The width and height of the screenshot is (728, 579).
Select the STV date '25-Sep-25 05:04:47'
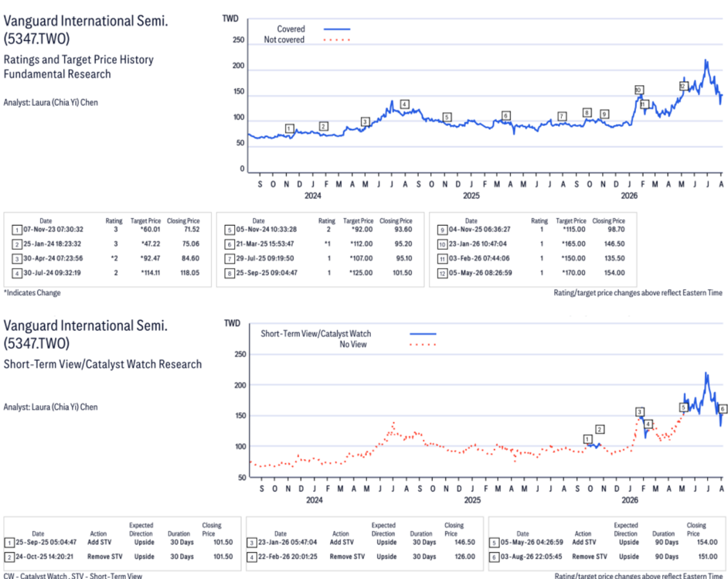click(46, 542)
